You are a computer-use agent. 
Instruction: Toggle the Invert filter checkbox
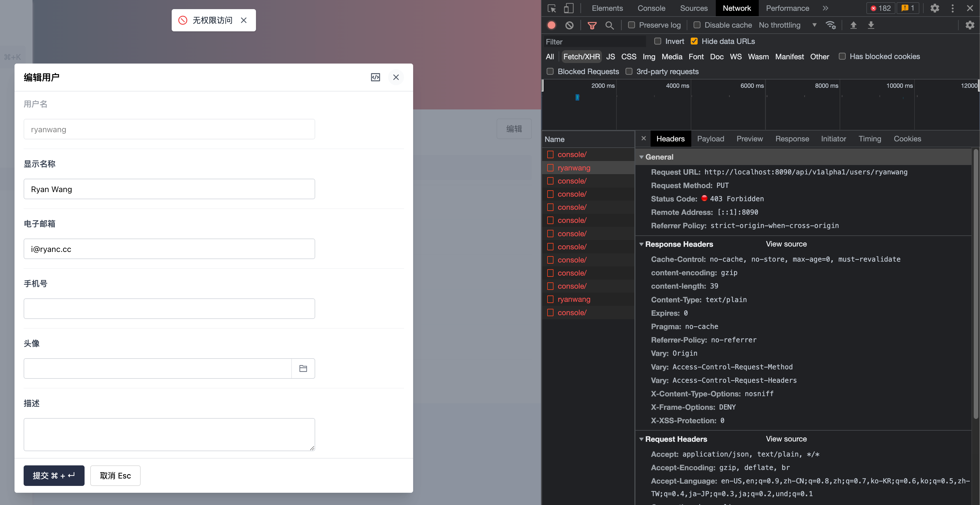click(x=657, y=41)
